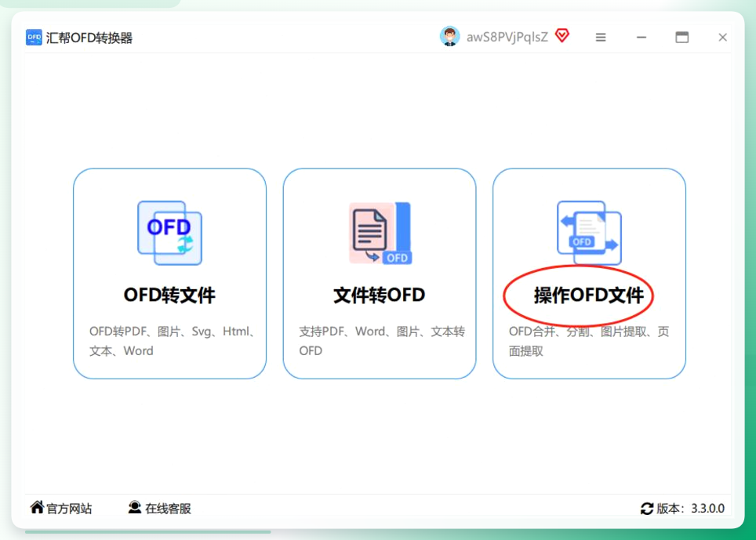Viewport: 756px width, 540px height.
Task: Open the 官方网站 link
Action: click(69, 508)
